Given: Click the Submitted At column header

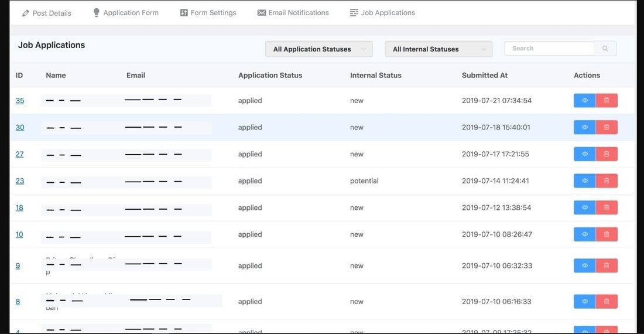Looking at the screenshot, I should click(485, 75).
